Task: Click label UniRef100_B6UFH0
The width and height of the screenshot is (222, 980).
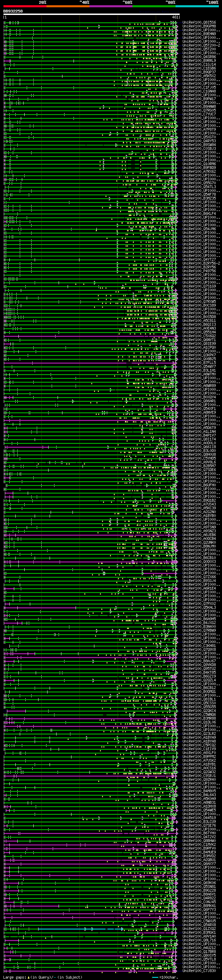Action: pyautogui.click(x=199, y=485)
